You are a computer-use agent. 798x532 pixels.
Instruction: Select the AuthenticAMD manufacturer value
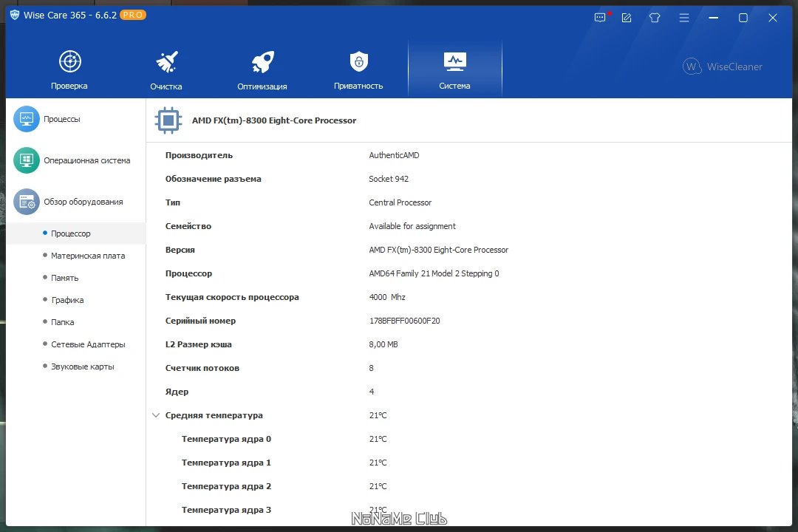[x=394, y=155]
